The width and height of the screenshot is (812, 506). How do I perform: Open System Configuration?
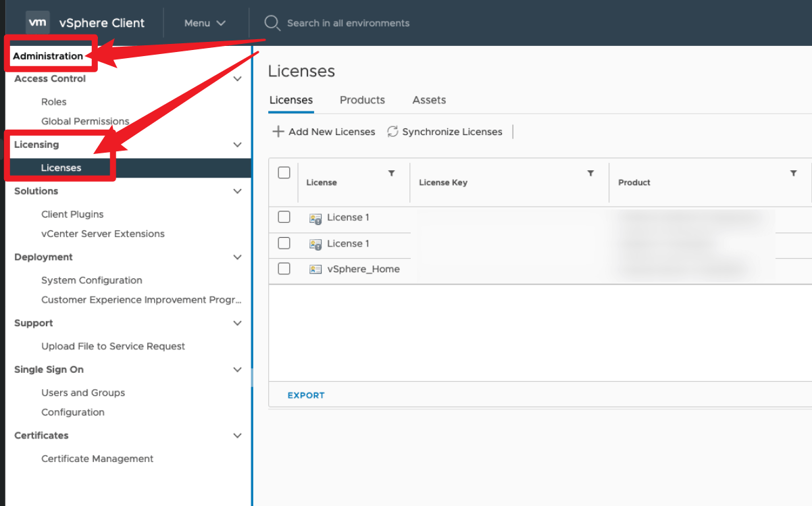(x=92, y=280)
